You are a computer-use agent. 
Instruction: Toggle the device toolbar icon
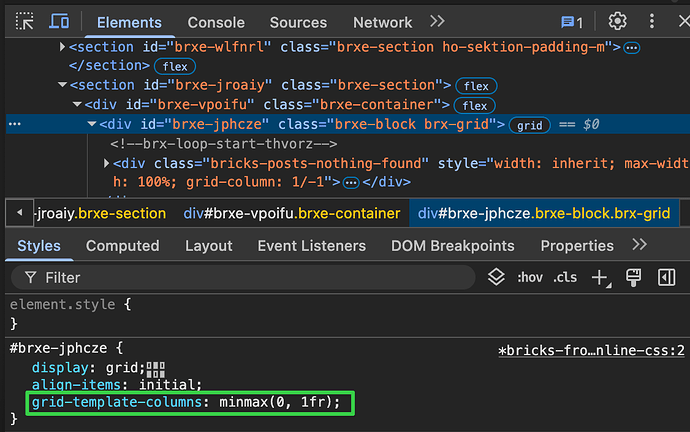point(60,21)
